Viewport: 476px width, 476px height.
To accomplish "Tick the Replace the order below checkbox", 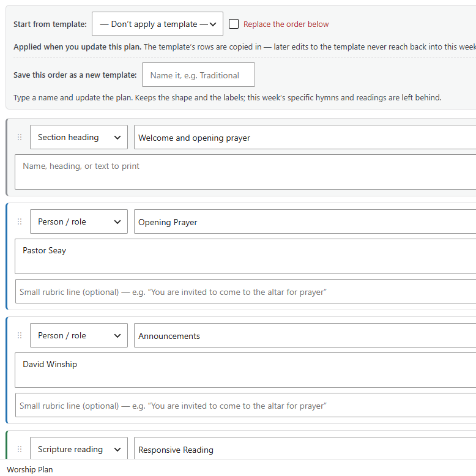I will (234, 24).
